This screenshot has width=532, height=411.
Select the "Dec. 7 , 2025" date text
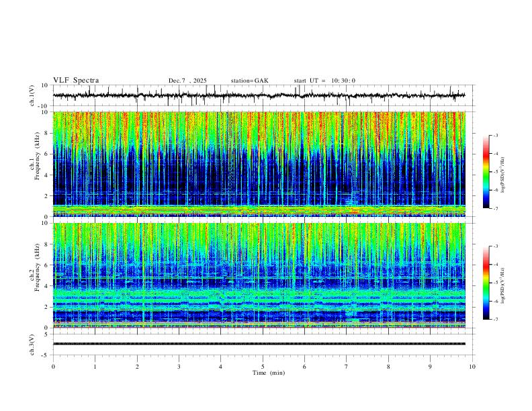(x=187, y=81)
